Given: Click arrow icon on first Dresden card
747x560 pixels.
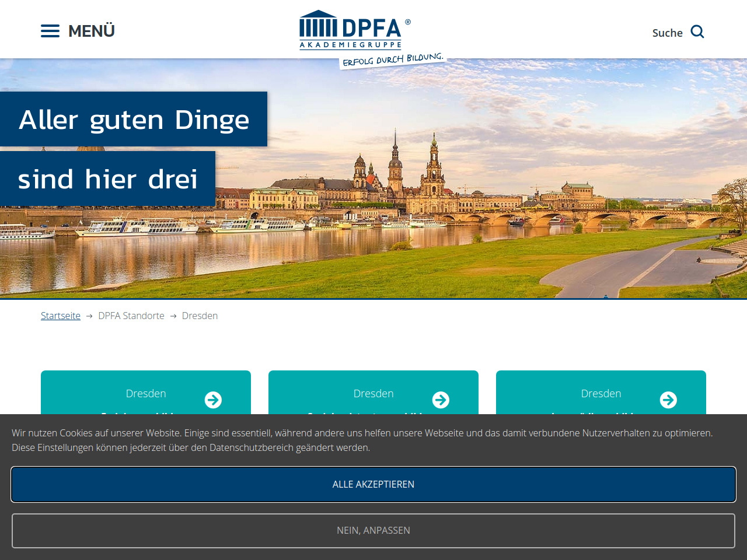Looking at the screenshot, I should click(213, 400).
